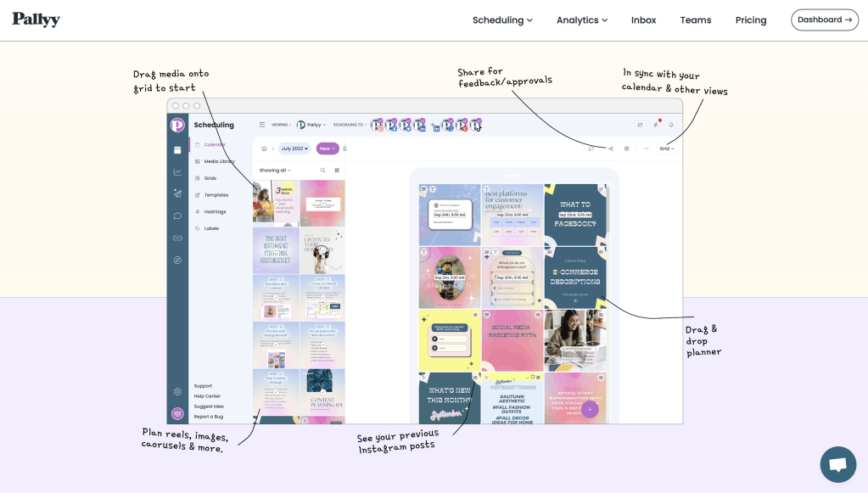Click the share icon in the grid toolbar
The image size is (868, 493).
tap(610, 148)
